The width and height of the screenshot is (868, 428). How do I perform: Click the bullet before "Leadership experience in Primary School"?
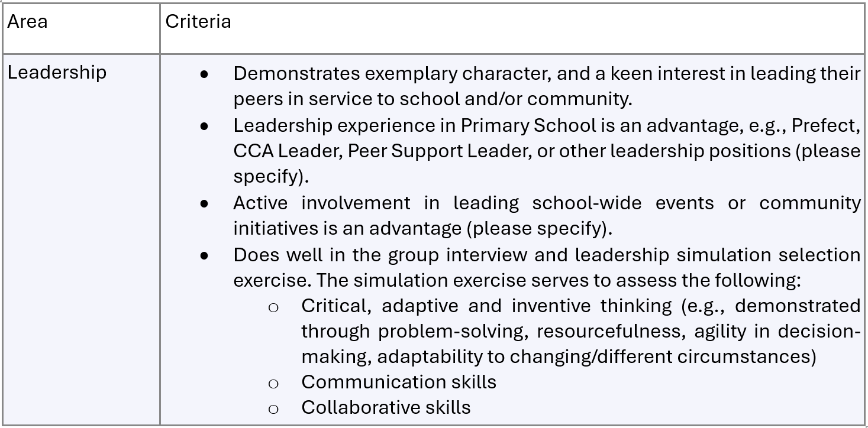(x=205, y=126)
